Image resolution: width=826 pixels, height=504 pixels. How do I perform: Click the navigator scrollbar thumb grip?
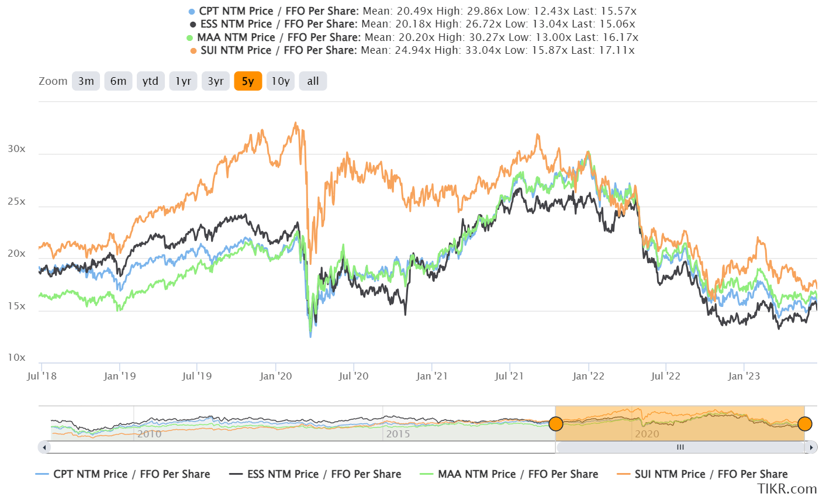click(x=680, y=447)
